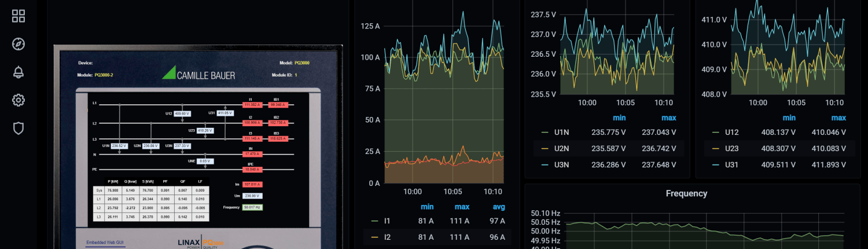Sort line voltage legend by max column
The height and width of the screenshot is (249, 868).
click(834, 118)
